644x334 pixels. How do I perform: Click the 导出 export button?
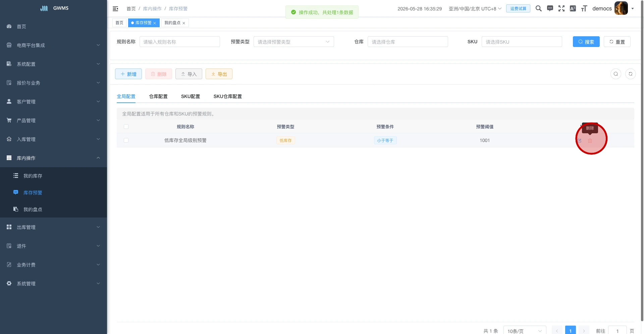click(x=219, y=74)
